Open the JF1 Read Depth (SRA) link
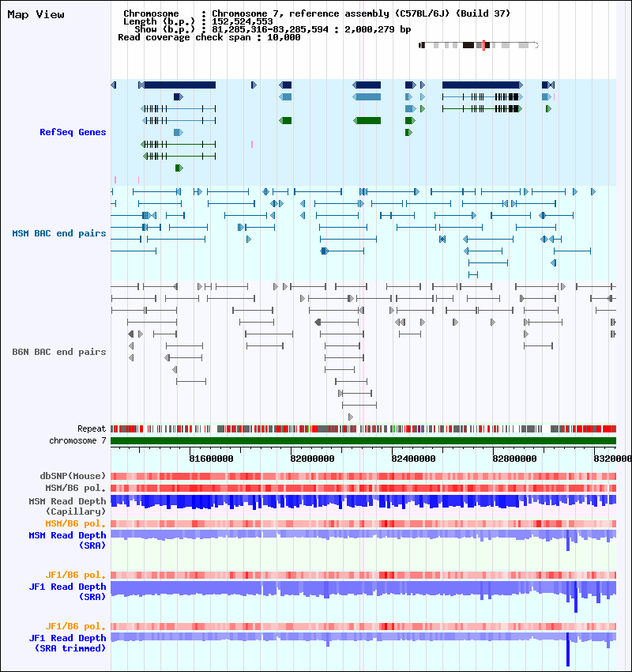Viewport: 632px width, 672px height. point(67,591)
